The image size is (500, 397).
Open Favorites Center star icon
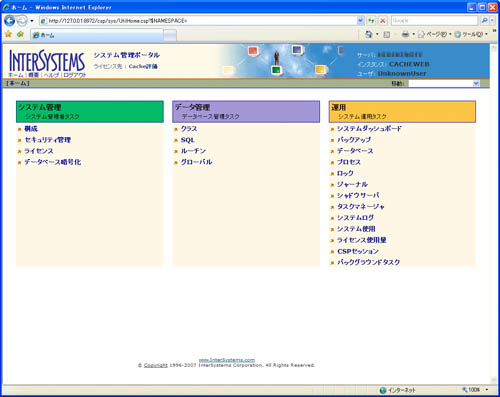click(x=8, y=34)
